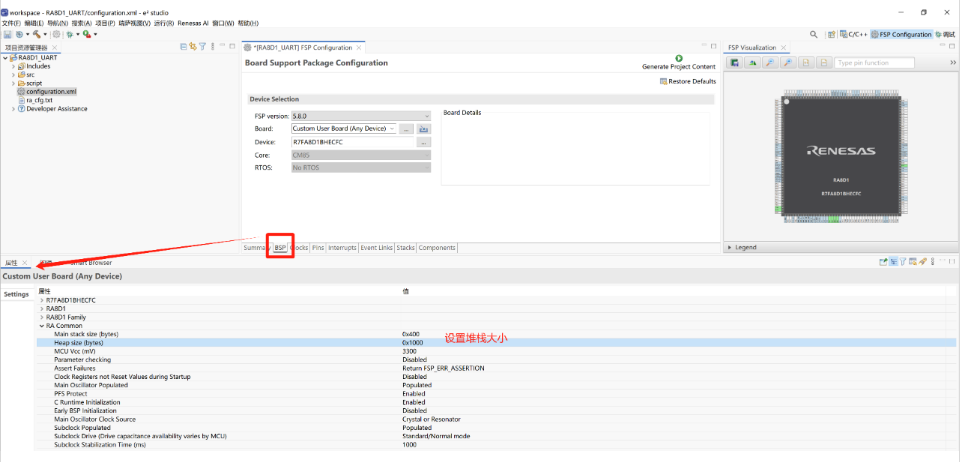The height and width of the screenshot is (462, 960).
Task: Close the FSP Configuration editor tab
Action: pos(359,48)
